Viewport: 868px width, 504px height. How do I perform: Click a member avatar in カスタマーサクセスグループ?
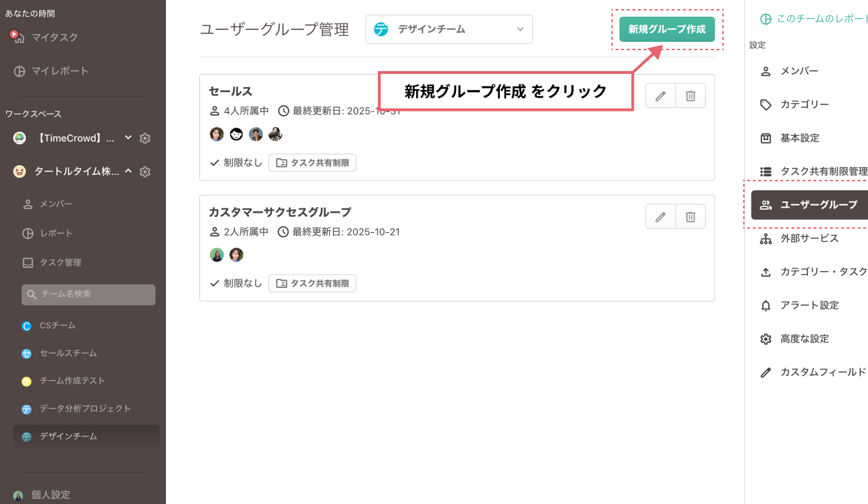(x=216, y=254)
